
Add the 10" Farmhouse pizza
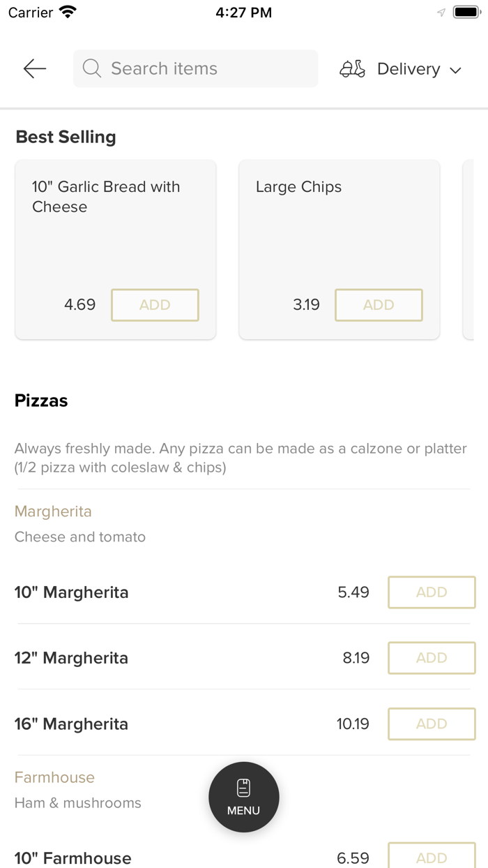pyautogui.click(x=432, y=858)
